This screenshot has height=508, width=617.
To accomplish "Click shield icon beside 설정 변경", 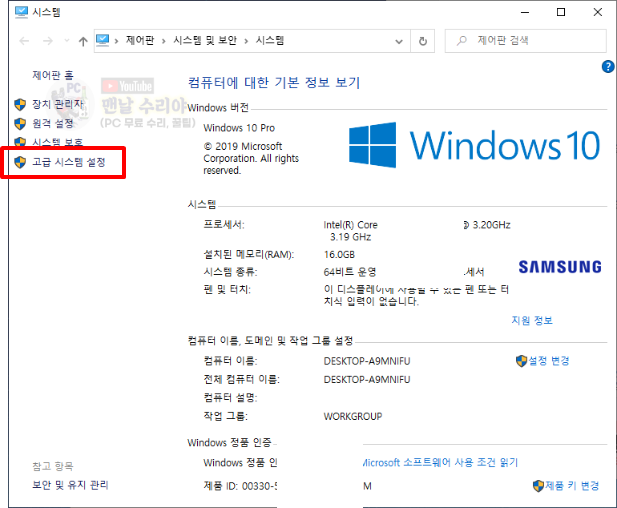I will pyautogui.click(x=521, y=361).
